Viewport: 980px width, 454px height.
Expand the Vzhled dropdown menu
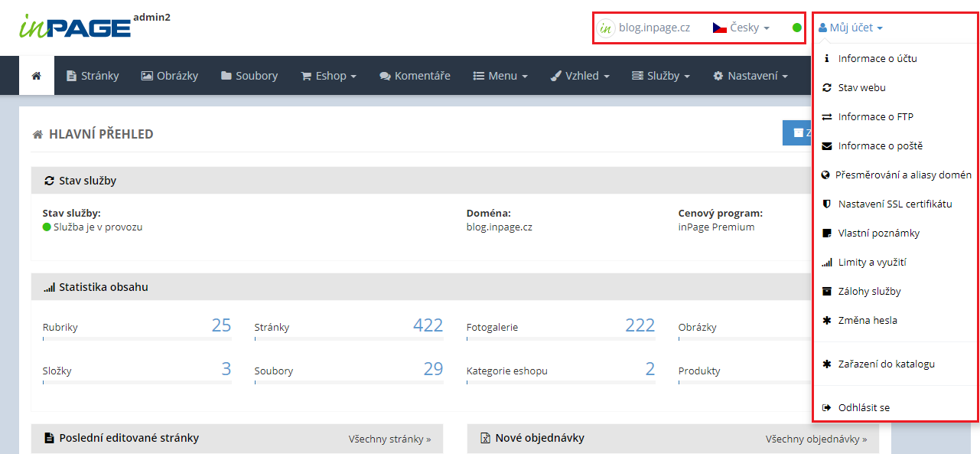pos(580,76)
